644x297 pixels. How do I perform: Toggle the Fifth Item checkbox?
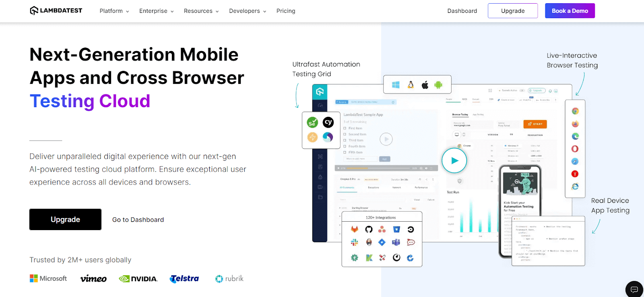(x=345, y=152)
